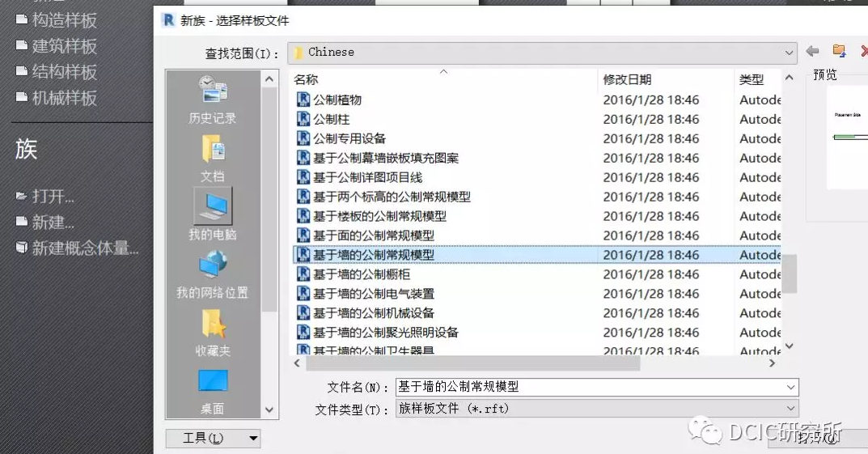Select file name 基于楼板的公制常规模型
The height and width of the screenshot is (454, 868).
pos(379,216)
